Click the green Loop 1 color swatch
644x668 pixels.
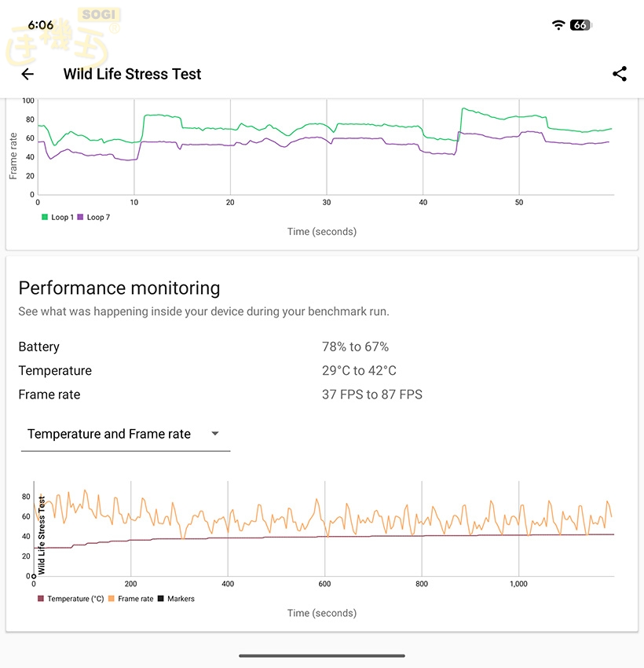45,217
